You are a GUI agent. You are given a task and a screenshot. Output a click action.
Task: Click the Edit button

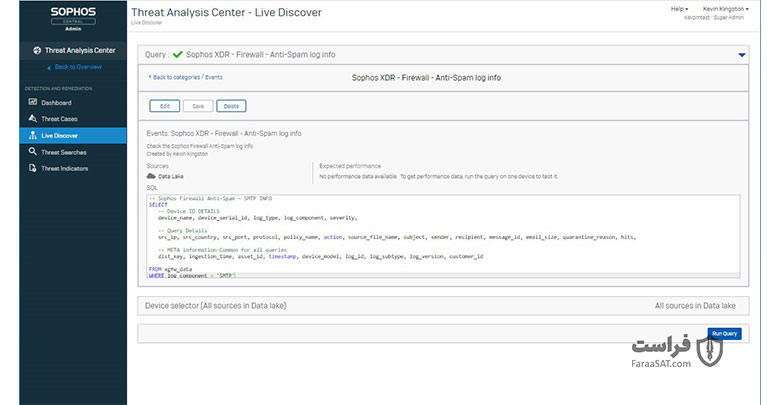coord(165,106)
